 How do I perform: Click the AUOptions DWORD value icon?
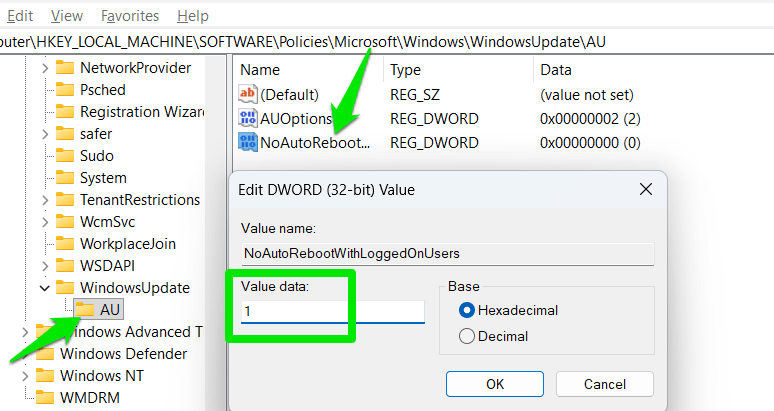click(x=248, y=118)
